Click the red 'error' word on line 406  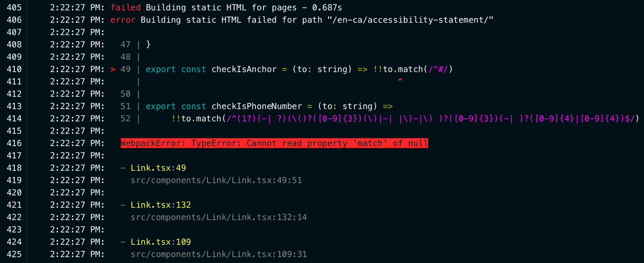coord(123,20)
